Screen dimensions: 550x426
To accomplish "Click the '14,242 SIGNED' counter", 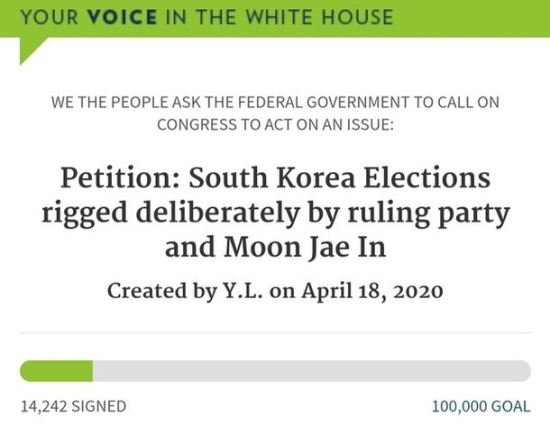I will click(x=74, y=406).
